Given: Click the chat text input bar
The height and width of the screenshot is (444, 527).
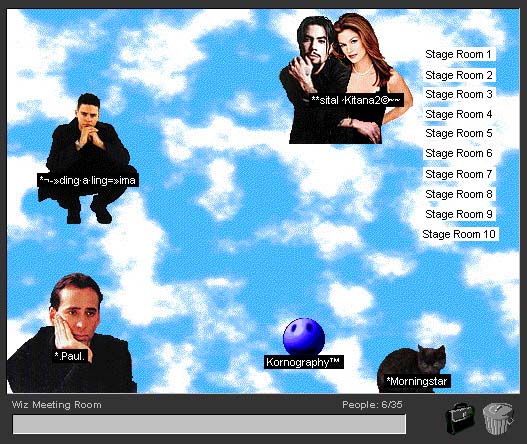Looking at the screenshot, I should pos(209,424).
